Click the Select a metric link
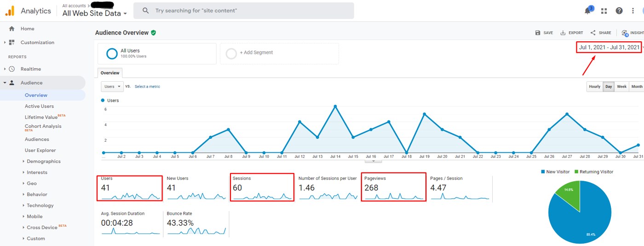The width and height of the screenshot is (644, 246). [x=147, y=86]
